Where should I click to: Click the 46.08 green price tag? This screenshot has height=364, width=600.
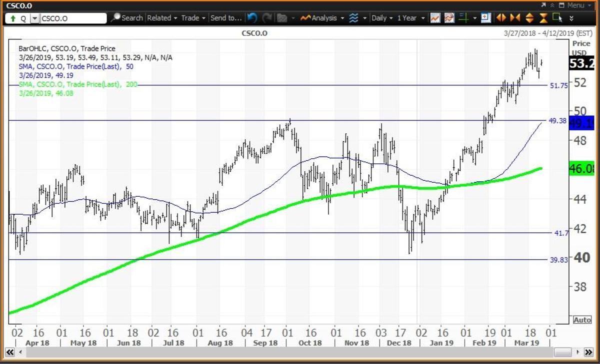click(x=581, y=169)
